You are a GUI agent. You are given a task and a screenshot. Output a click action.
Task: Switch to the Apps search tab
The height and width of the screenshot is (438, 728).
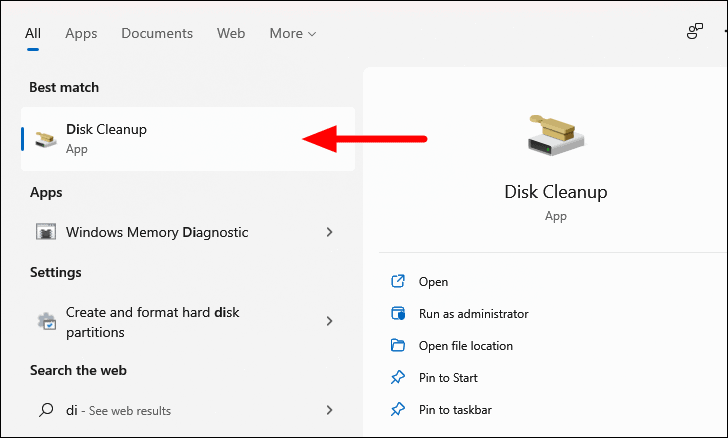coord(81,33)
